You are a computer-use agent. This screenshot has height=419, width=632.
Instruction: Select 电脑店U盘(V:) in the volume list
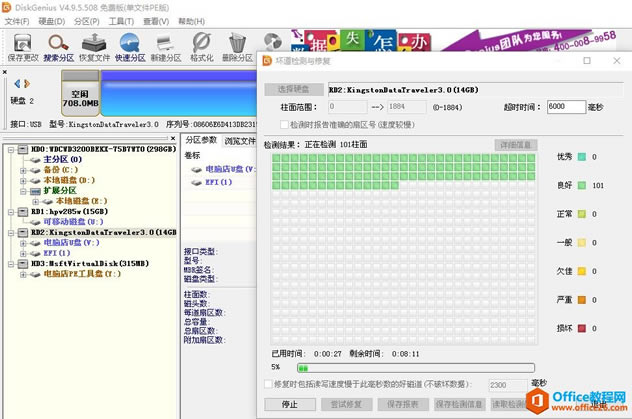(230, 170)
